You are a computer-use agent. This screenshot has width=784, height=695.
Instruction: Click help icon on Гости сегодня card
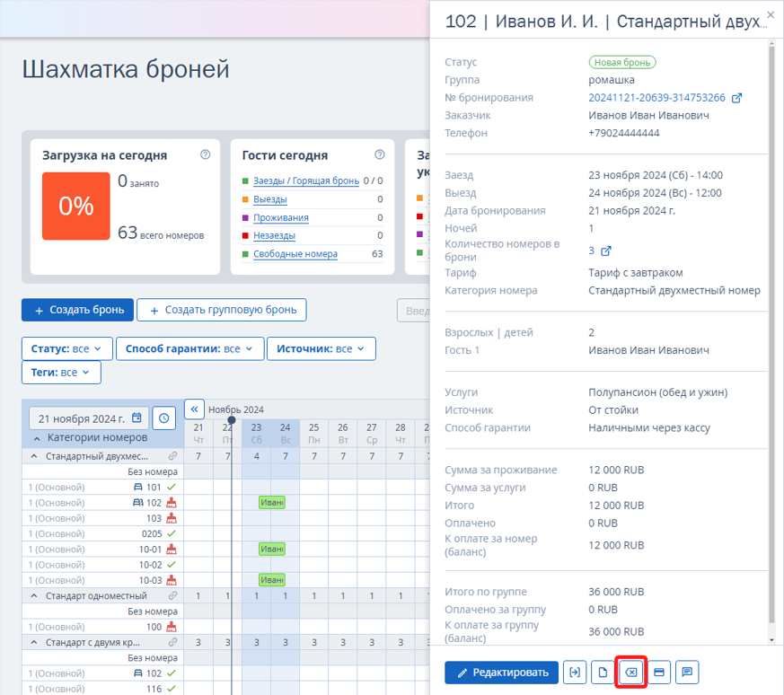click(x=380, y=154)
